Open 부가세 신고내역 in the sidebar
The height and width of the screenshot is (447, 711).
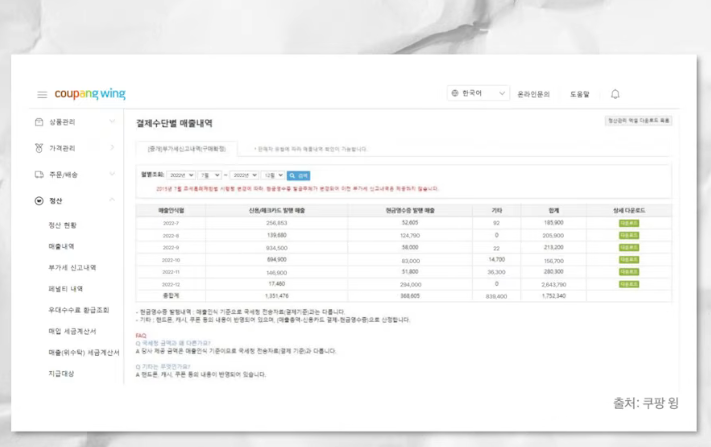click(x=72, y=268)
